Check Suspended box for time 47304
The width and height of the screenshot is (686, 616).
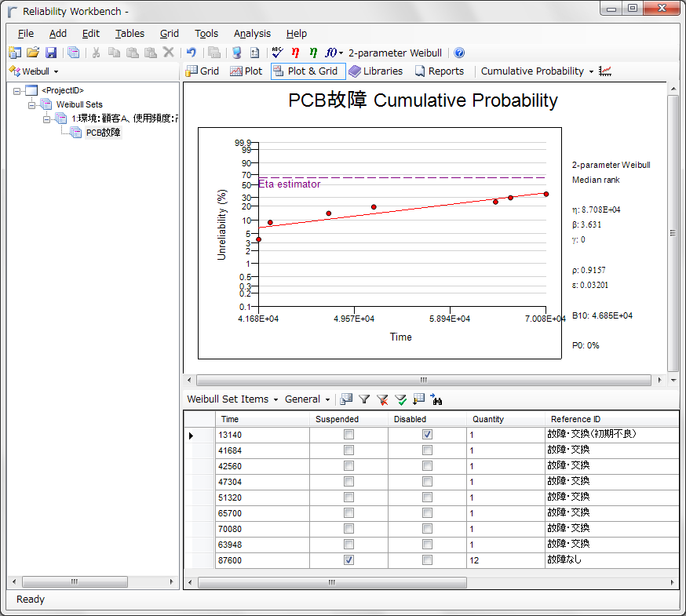click(x=348, y=482)
